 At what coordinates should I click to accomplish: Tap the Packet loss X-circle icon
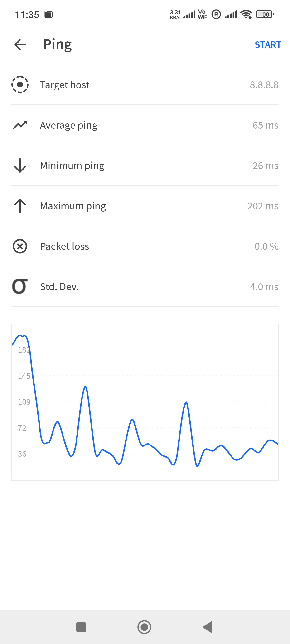[x=20, y=246]
